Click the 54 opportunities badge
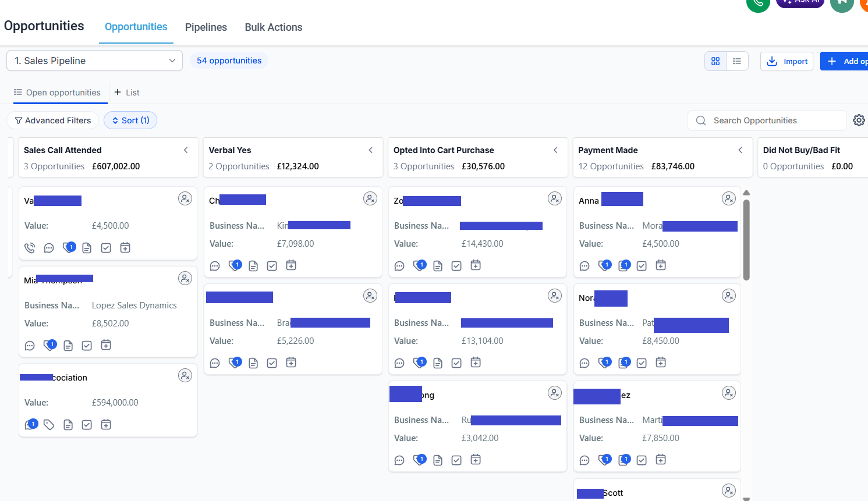 229,61
